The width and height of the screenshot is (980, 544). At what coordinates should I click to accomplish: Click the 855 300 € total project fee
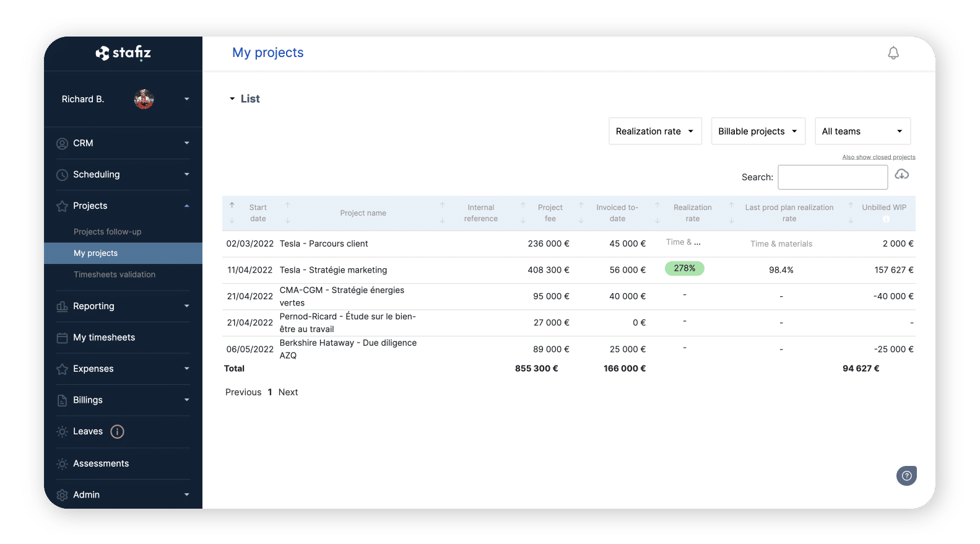pos(537,369)
